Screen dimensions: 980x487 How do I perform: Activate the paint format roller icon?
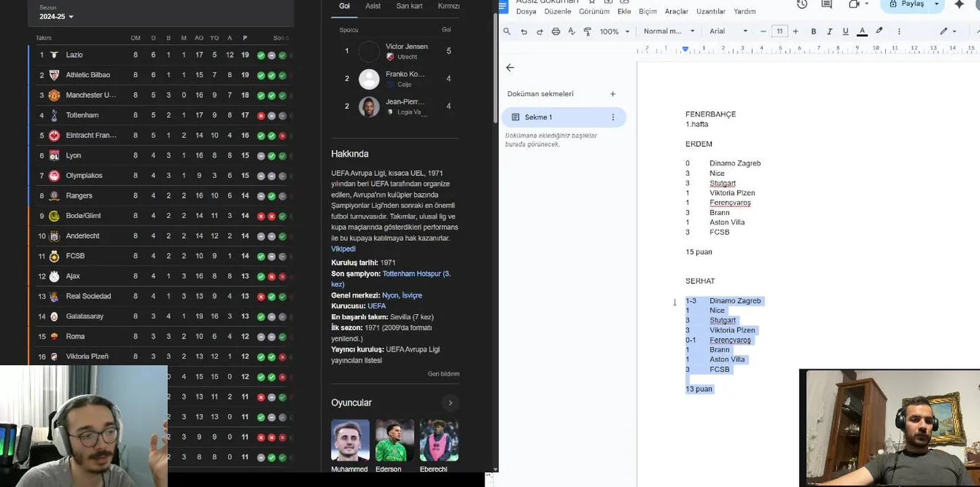tap(587, 31)
